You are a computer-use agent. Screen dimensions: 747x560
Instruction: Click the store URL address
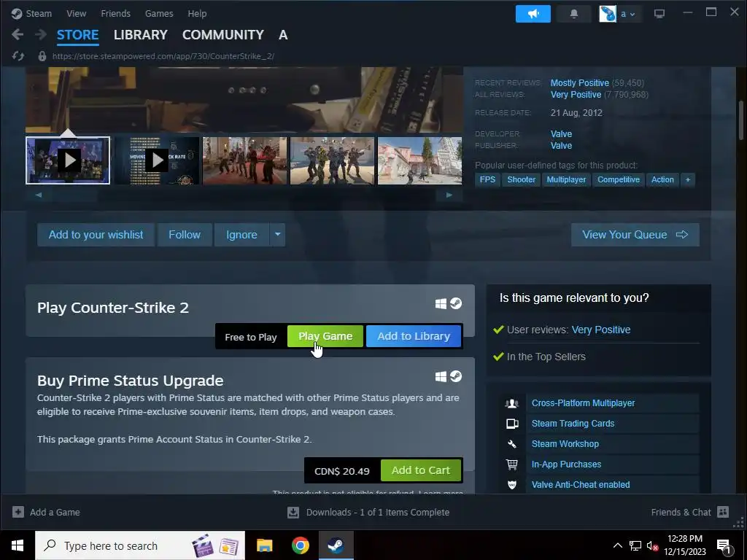[163, 56]
